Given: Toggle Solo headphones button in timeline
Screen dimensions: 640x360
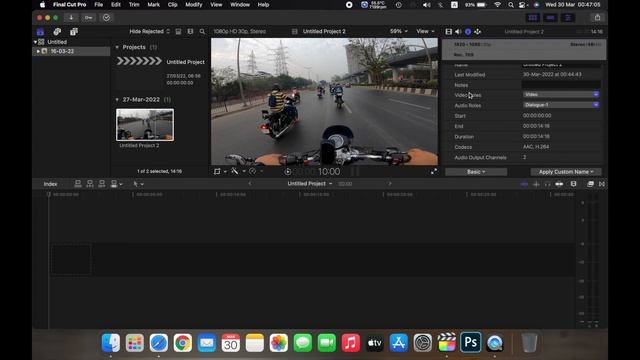Looking at the screenshot, I should (547, 184).
